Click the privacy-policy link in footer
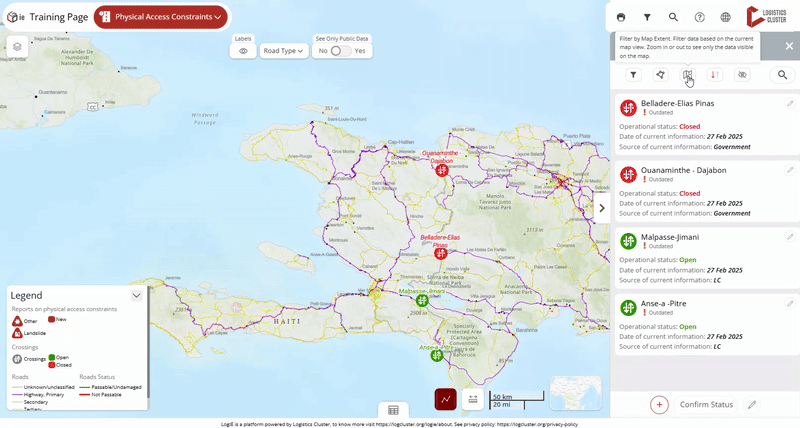The width and height of the screenshot is (800, 428). tap(537, 424)
